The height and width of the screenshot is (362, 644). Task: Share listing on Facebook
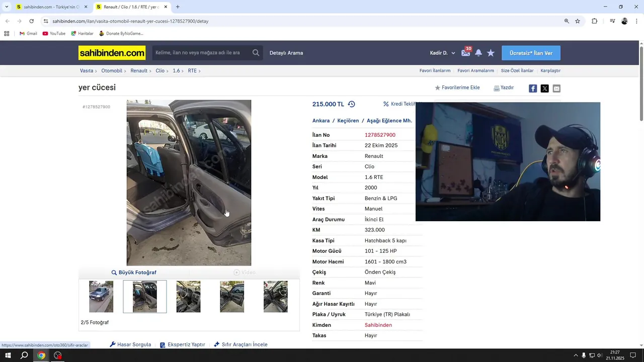tap(533, 88)
